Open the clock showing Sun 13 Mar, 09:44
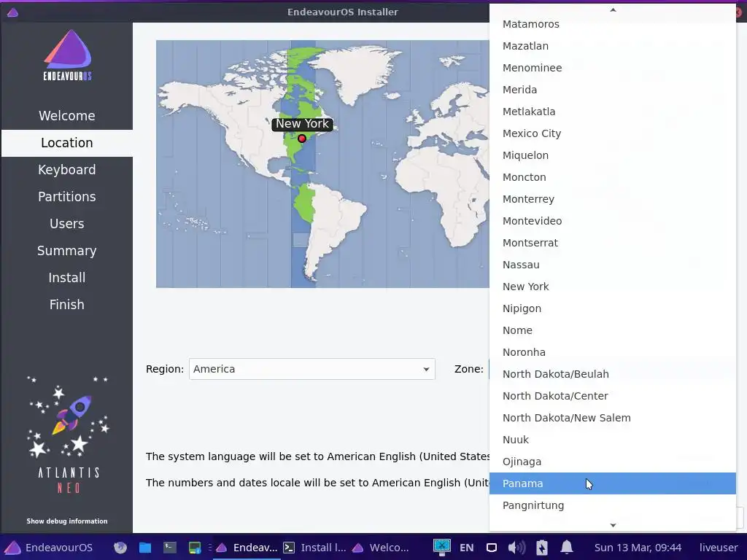The image size is (747, 560). (x=638, y=548)
